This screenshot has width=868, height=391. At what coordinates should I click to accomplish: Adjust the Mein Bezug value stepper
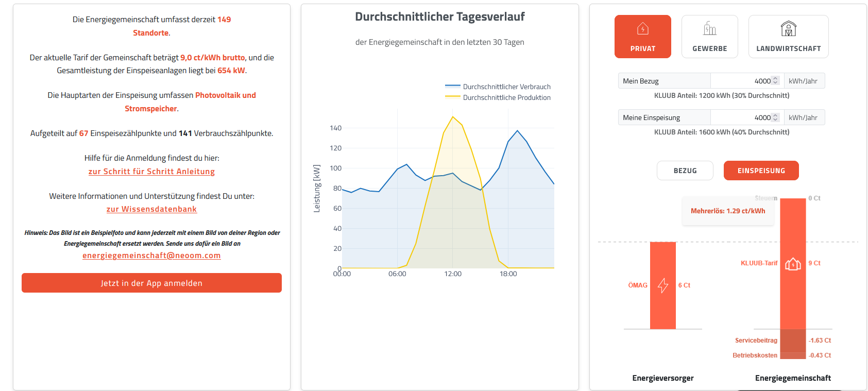(775, 81)
